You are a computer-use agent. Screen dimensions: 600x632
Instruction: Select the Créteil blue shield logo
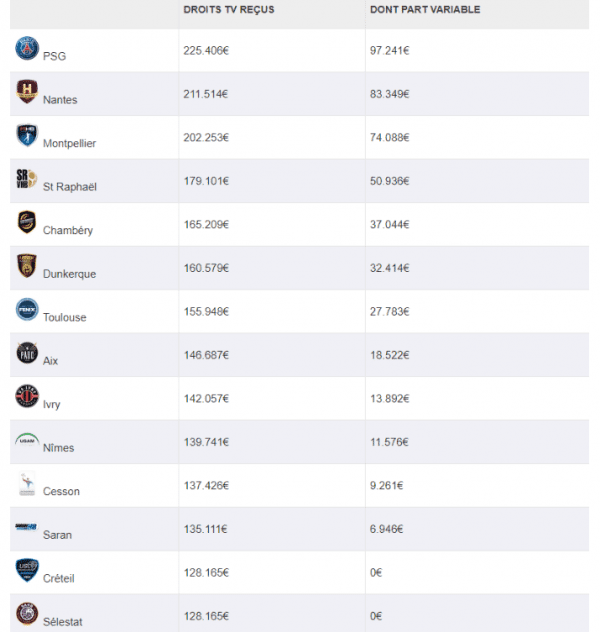27,570
